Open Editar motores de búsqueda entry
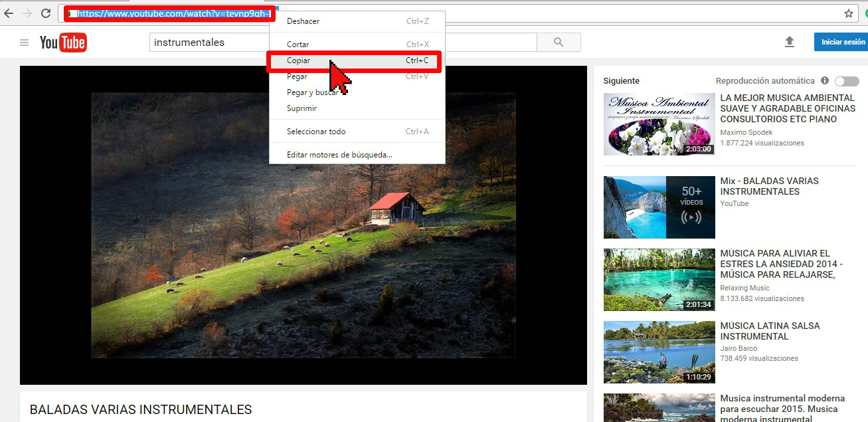 pyautogui.click(x=357, y=155)
